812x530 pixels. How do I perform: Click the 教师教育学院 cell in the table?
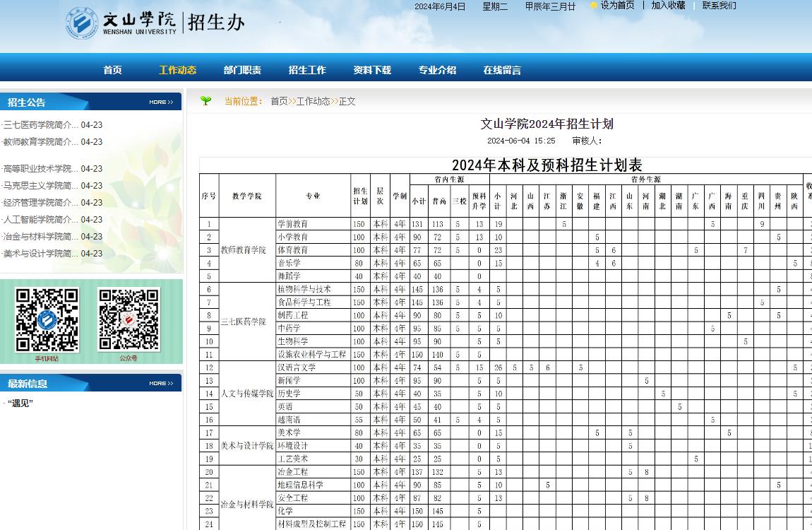247,249
